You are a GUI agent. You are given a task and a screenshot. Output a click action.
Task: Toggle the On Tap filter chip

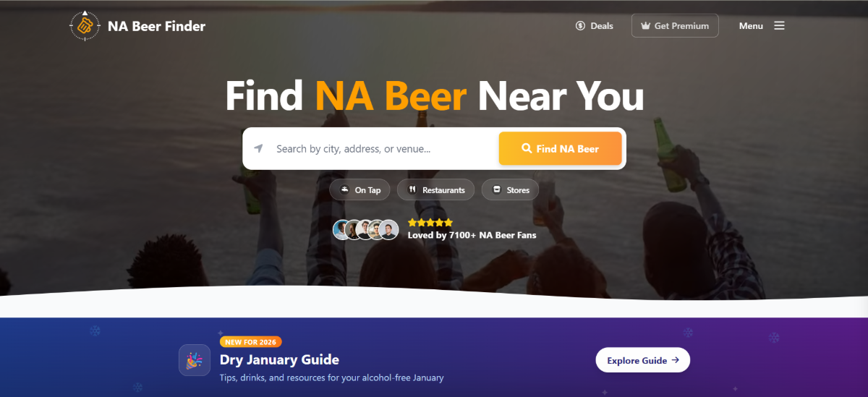pyautogui.click(x=360, y=190)
